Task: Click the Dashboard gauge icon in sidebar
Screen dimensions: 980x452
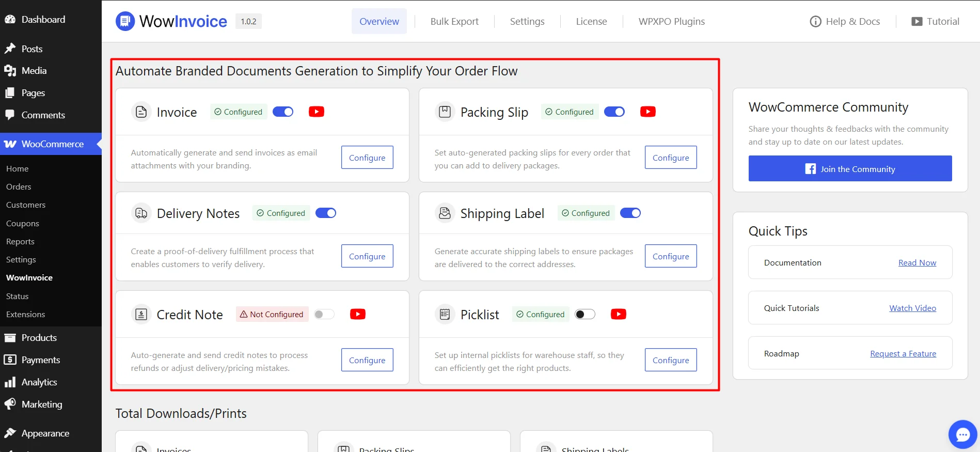Action: [10, 19]
